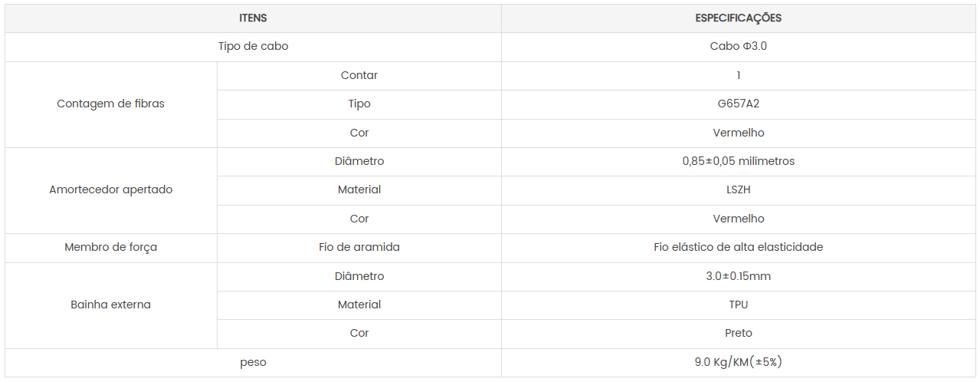Select the Fio de aramida cell
Viewport: 980px width, 382px height.
pyautogui.click(x=359, y=247)
